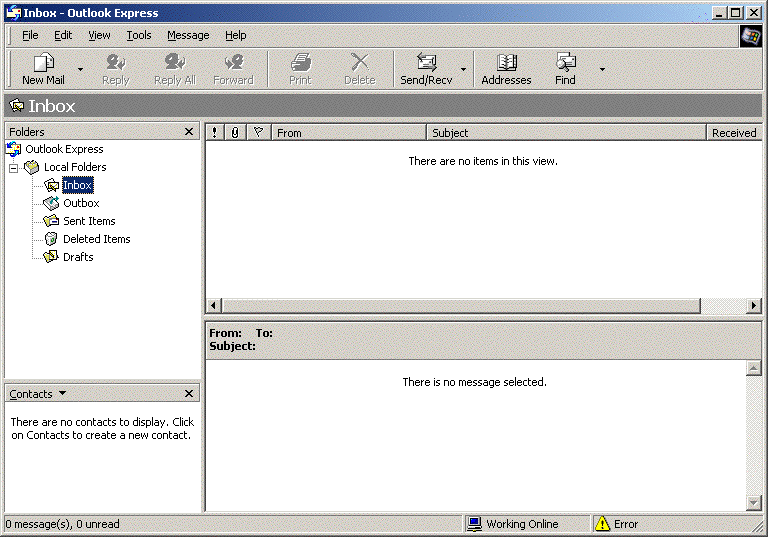Click the Delete toolbar icon

(360, 62)
